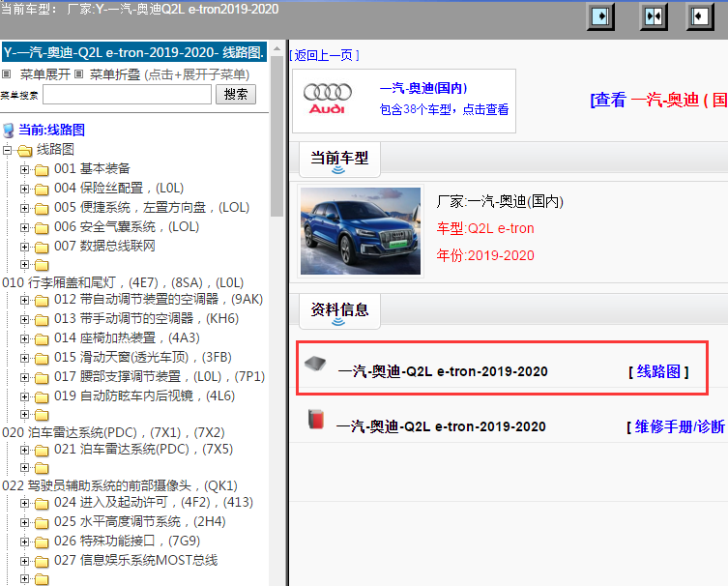Click the 搜索 button

(x=235, y=94)
